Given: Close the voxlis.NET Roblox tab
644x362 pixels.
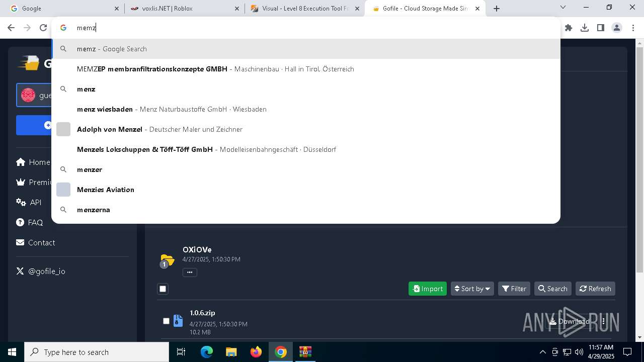Looking at the screenshot, I should pos(237,9).
